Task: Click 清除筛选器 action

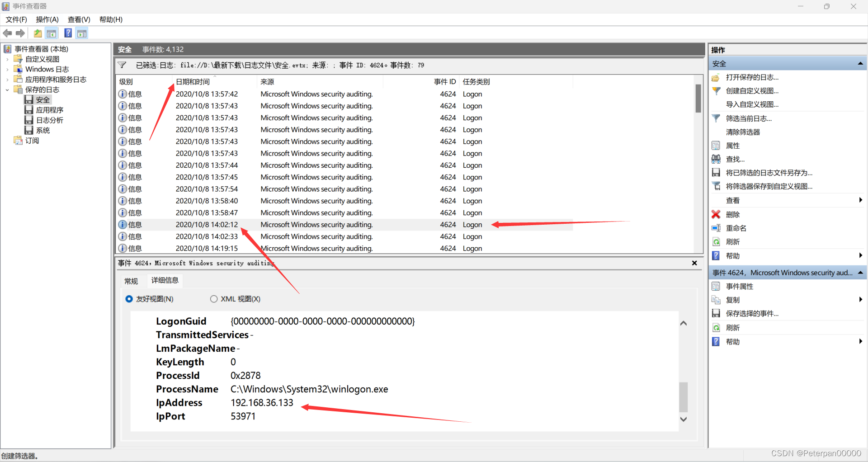Action: click(x=743, y=132)
